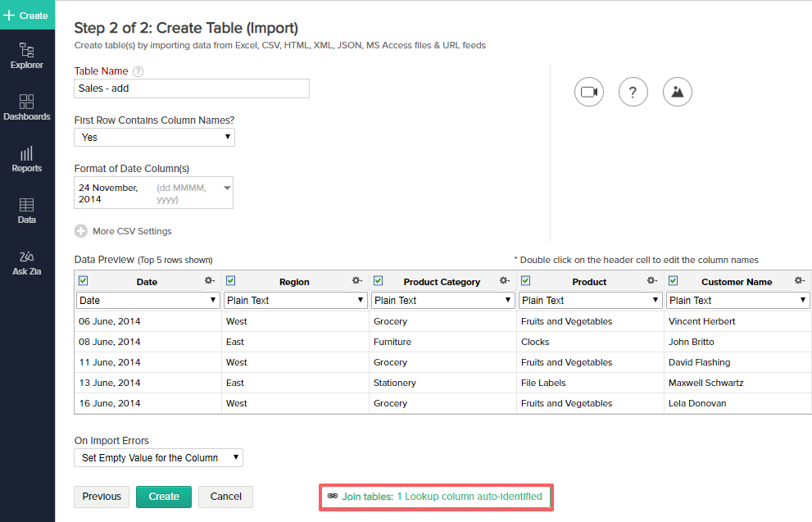Image resolution: width=812 pixels, height=522 pixels.
Task: Open the On Import Errors dropdown
Action: [158, 458]
